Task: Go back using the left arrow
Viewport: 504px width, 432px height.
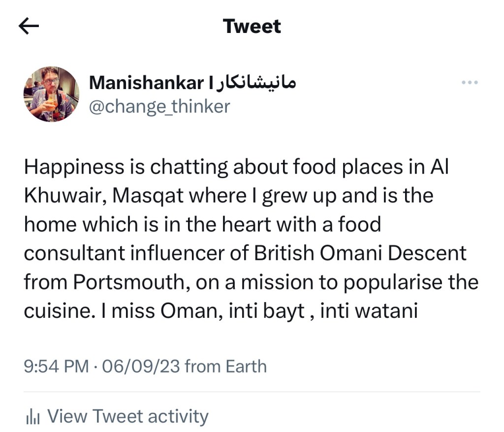Action: pos(29,27)
